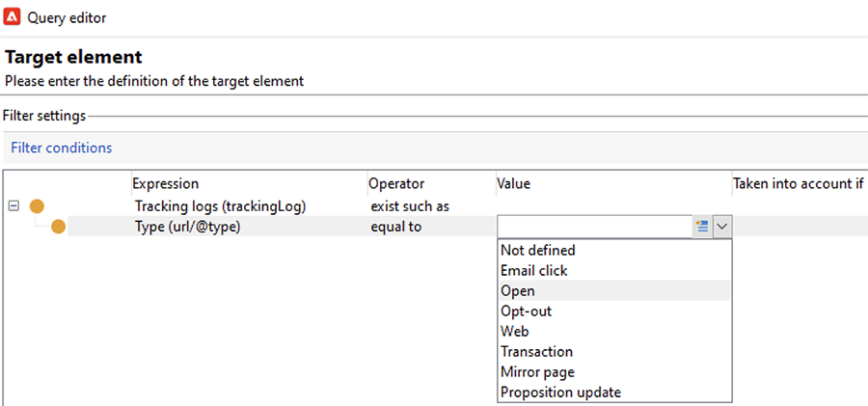The image size is (868, 406).
Task: Select the Tracking logs (trackingLog) row
Action: (220, 206)
